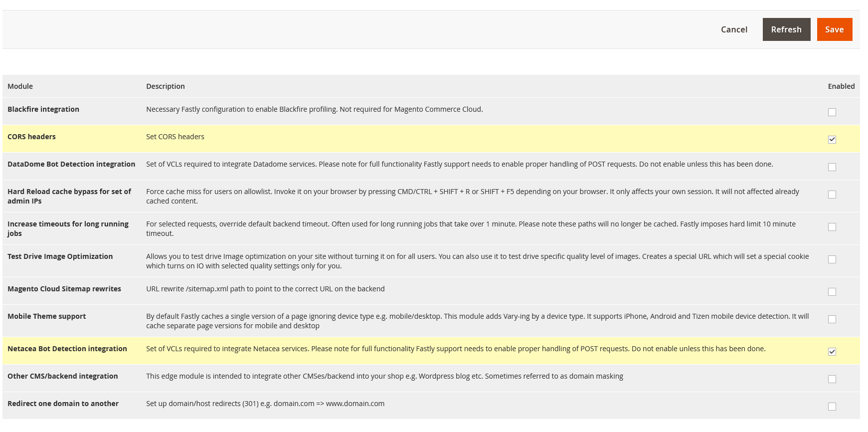The image size is (868, 432).
Task: Check Test Drive Image Optimization
Action: tap(832, 259)
